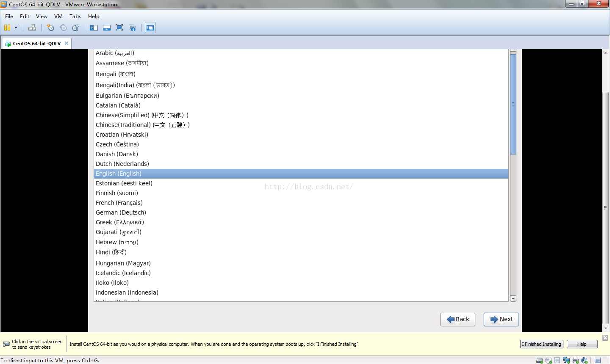Click the Back button
The height and width of the screenshot is (364, 610).
point(457,320)
